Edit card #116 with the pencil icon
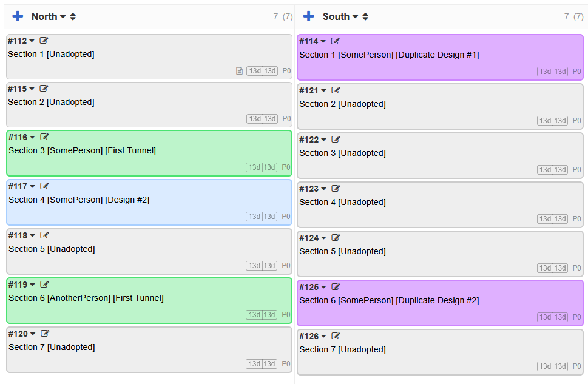 44,136
